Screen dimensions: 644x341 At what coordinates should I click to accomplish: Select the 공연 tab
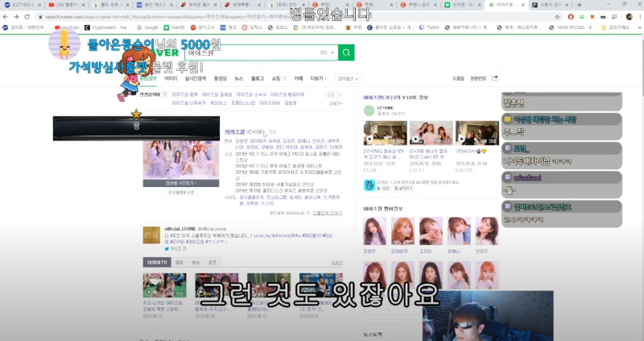(213, 262)
